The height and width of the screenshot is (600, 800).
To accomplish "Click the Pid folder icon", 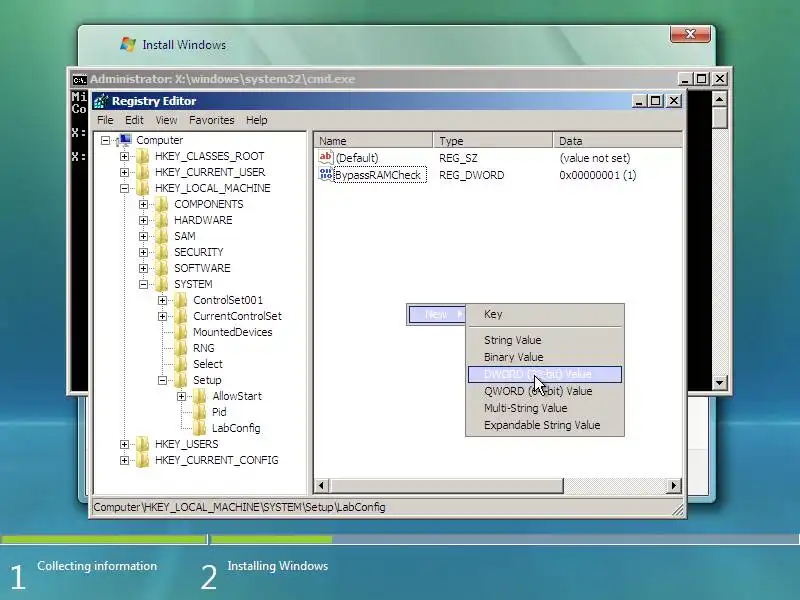I will click(200, 412).
